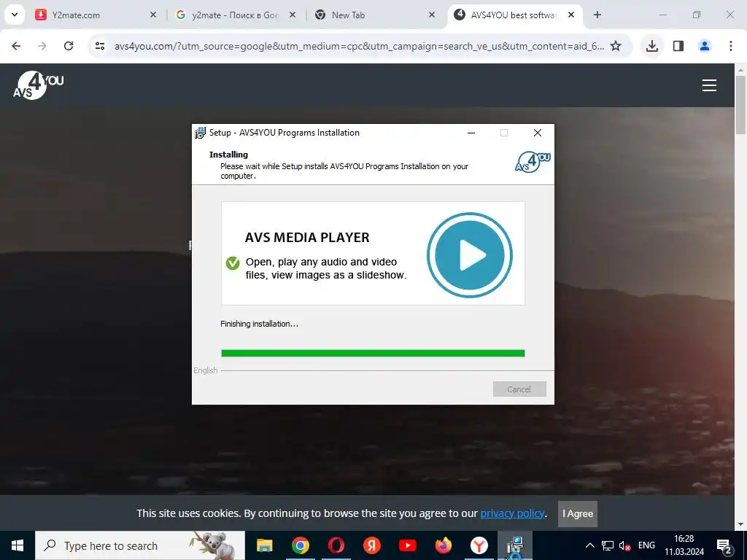Close the Y2mate.com tab
The height and width of the screenshot is (560, 747).
pos(153,15)
